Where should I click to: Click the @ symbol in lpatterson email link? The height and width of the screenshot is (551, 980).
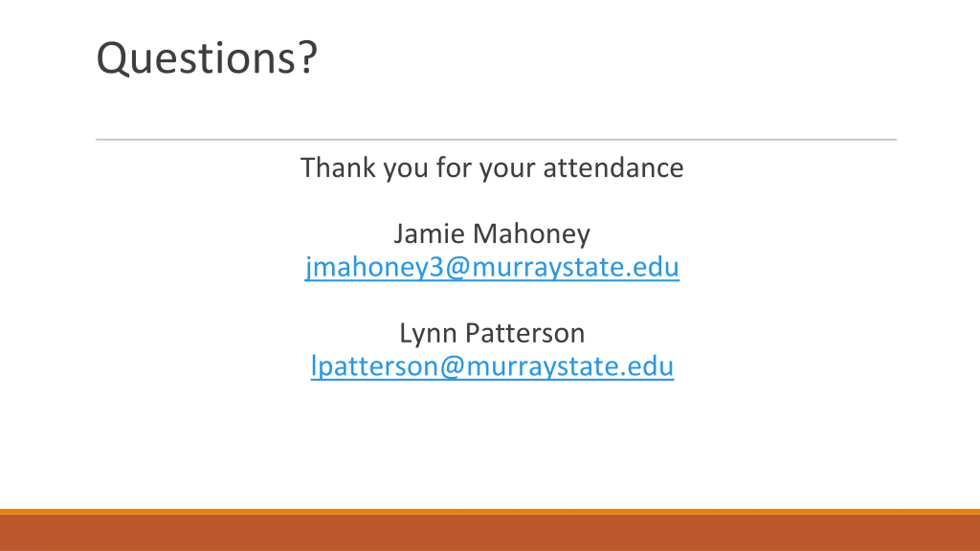pos(452,367)
